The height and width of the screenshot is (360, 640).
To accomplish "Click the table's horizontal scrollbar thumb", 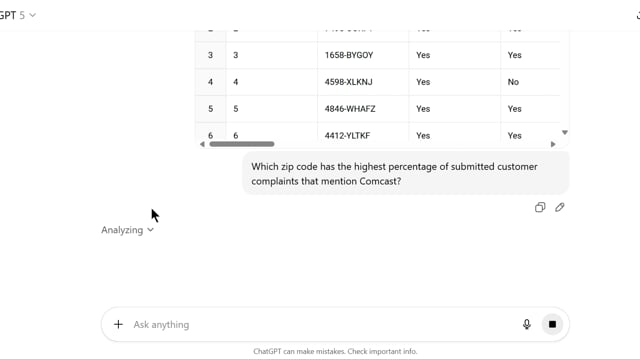I will click(x=242, y=144).
